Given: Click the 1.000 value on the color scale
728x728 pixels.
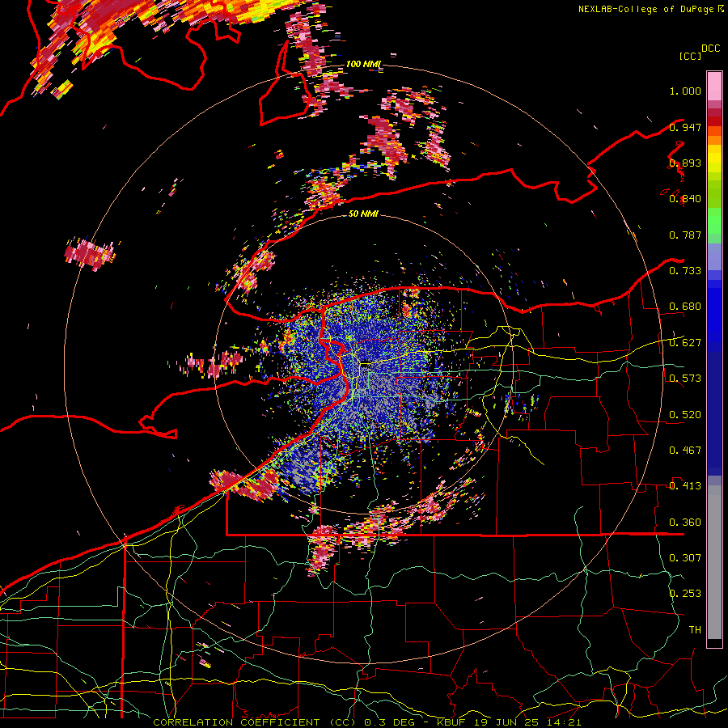Looking at the screenshot, I should tap(685, 91).
